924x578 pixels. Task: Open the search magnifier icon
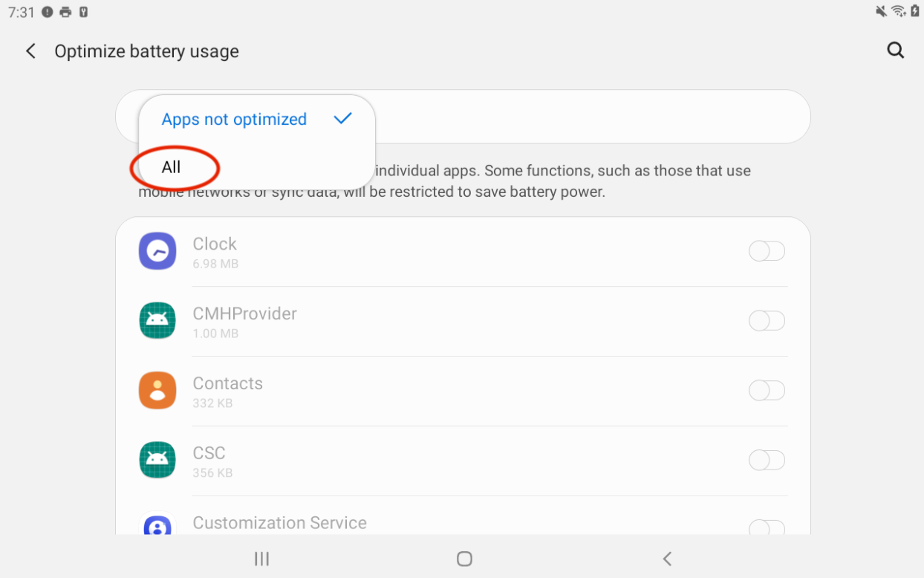pos(896,51)
